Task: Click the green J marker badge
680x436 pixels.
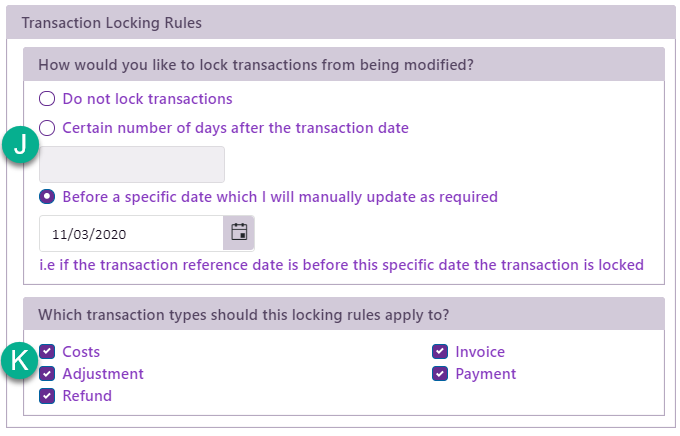Action: 20,144
